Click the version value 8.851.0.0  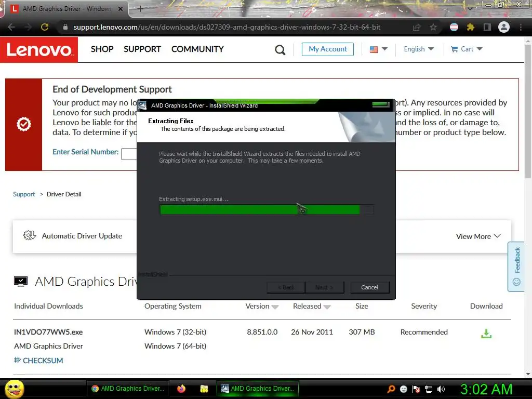[262, 332]
